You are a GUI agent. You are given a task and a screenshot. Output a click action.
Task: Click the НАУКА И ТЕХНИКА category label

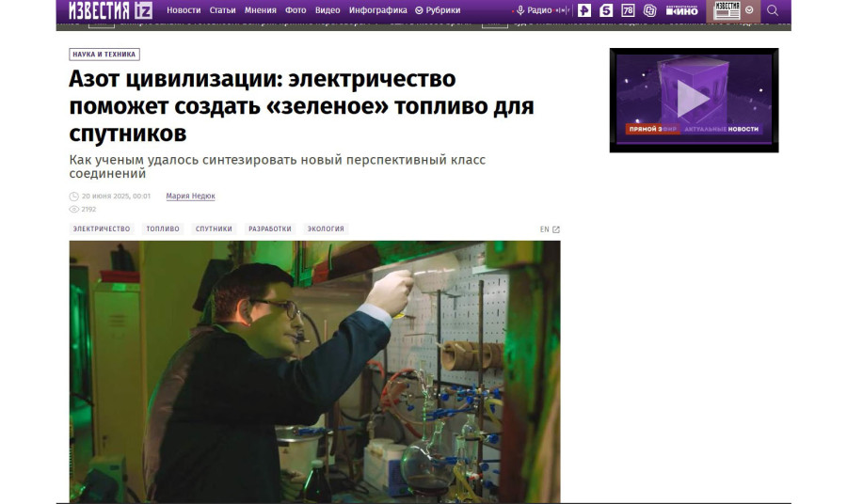point(104,55)
